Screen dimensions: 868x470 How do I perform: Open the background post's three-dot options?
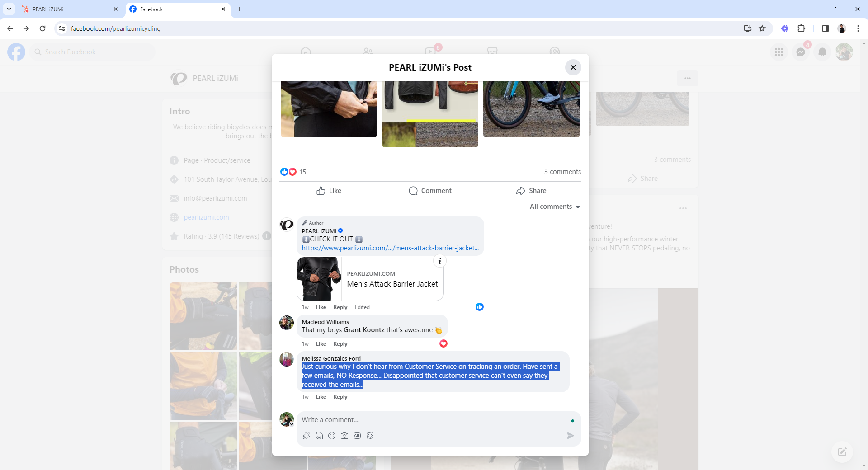coord(683,208)
